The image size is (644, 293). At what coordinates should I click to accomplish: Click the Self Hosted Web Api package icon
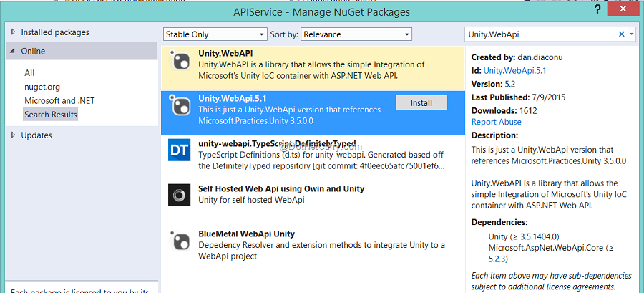pos(179,195)
